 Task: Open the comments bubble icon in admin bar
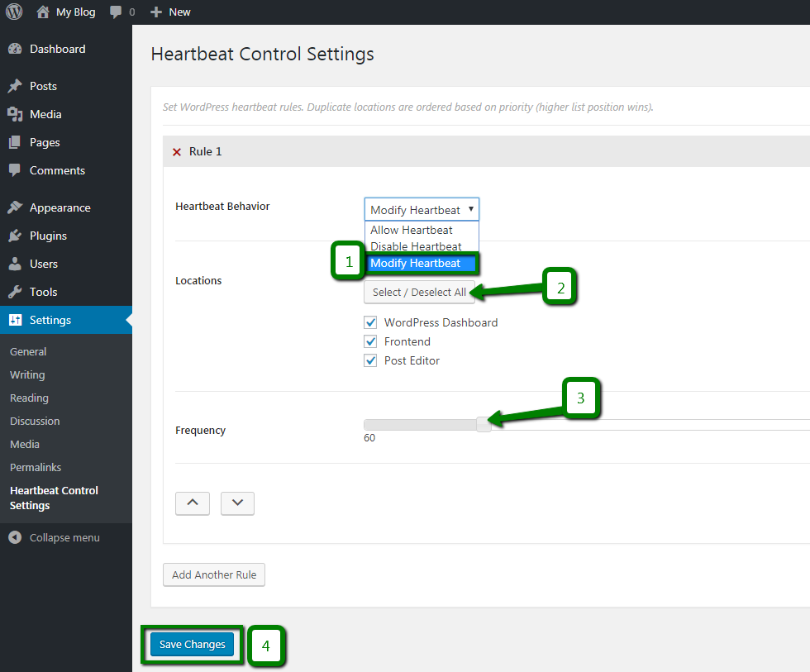tap(116, 12)
